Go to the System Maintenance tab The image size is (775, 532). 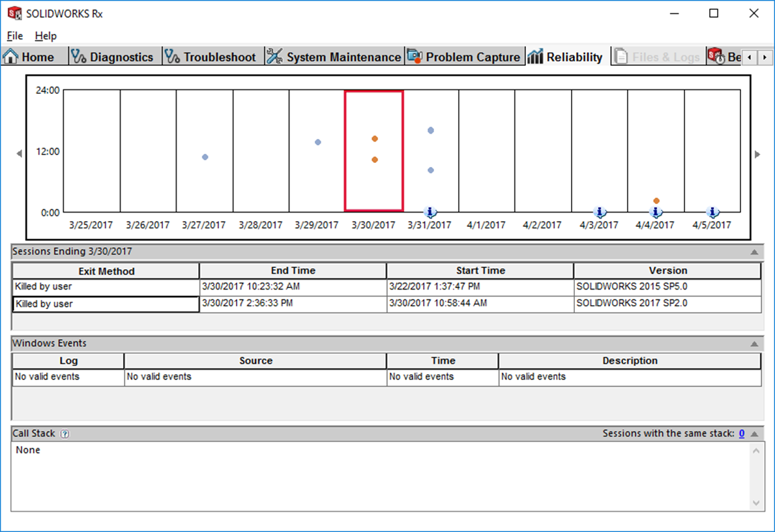pos(334,57)
